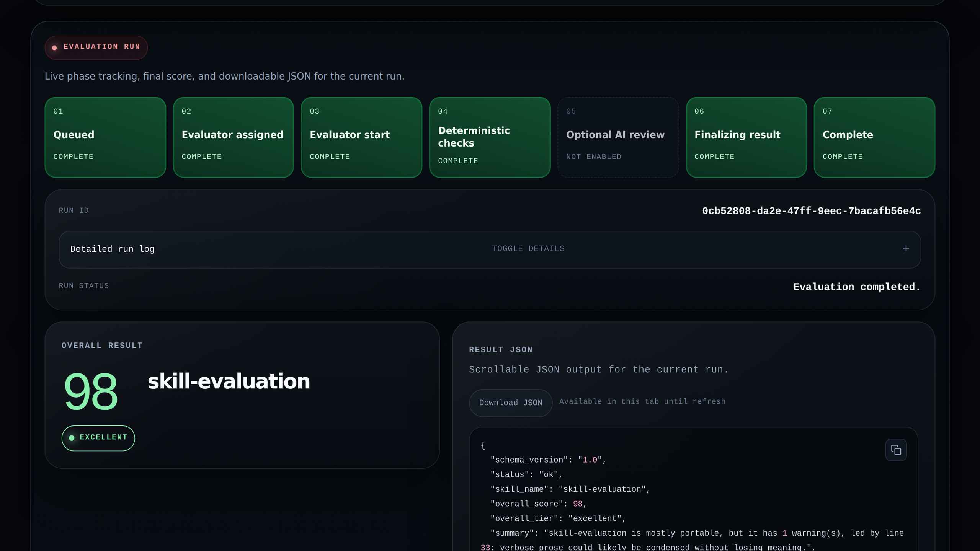The image size is (980, 551).
Task: Open the Deterministic checks phase card
Action: [x=490, y=137]
